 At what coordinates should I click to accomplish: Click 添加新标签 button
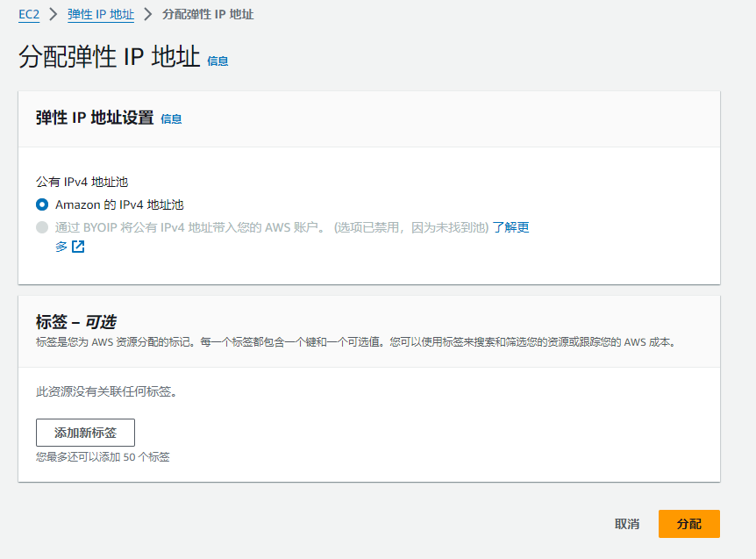[85, 433]
